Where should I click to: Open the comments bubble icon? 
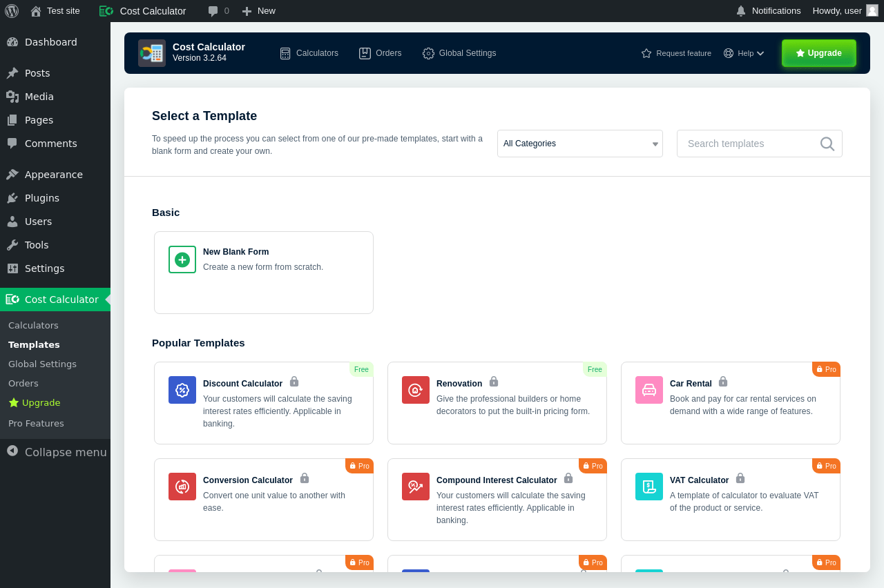pyautogui.click(x=213, y=11)
